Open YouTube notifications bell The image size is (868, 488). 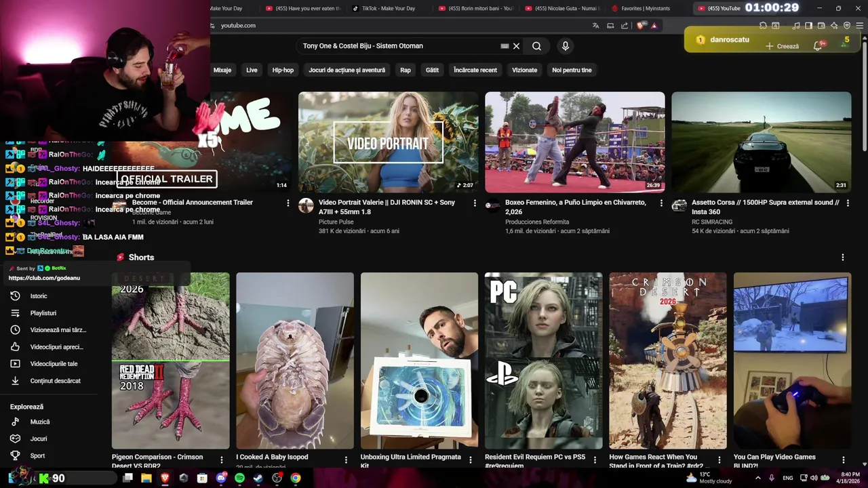[x=818, y=46]
